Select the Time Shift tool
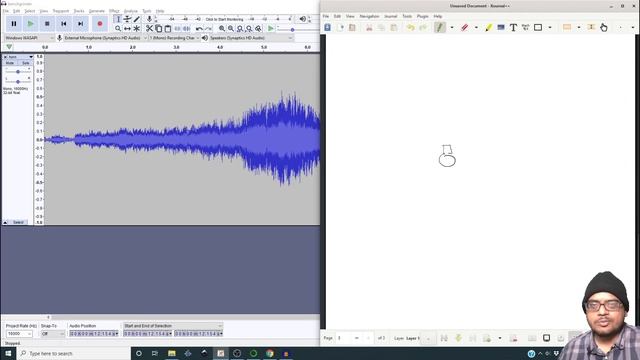This screenshot has height=360, width=640. pyautogui.click(x=127, y=29)
